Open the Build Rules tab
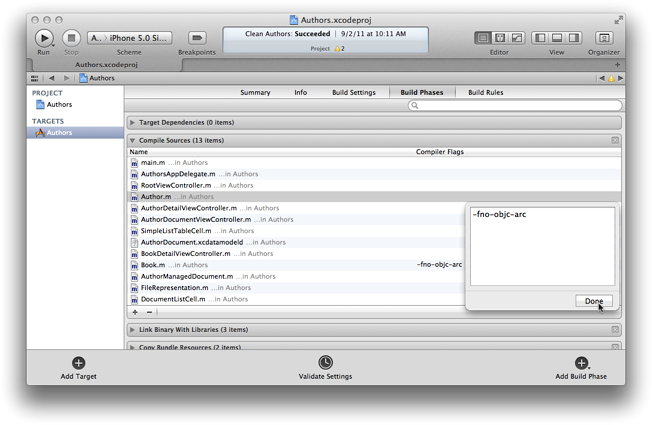 (485, 92)
